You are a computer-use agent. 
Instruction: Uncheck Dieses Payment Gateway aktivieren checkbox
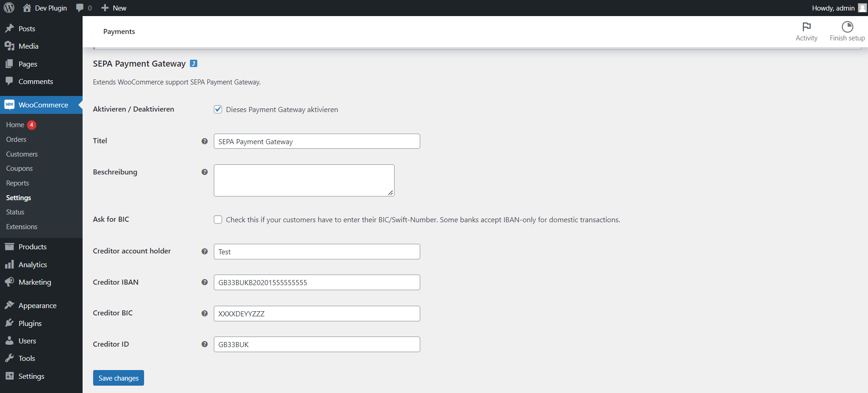point(218,109)
